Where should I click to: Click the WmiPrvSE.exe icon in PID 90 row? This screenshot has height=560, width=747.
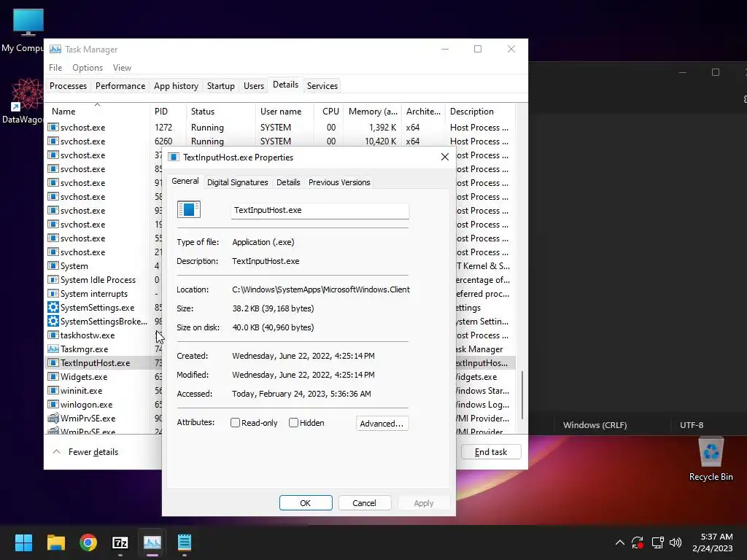pyautogui.click(x=53, y=418)
